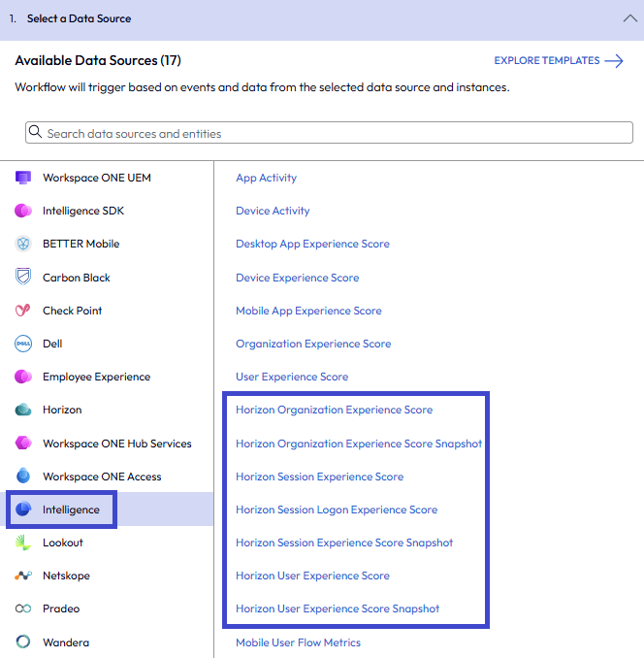Click the Workspace ONE Hub Services icon

coord(23,443)
